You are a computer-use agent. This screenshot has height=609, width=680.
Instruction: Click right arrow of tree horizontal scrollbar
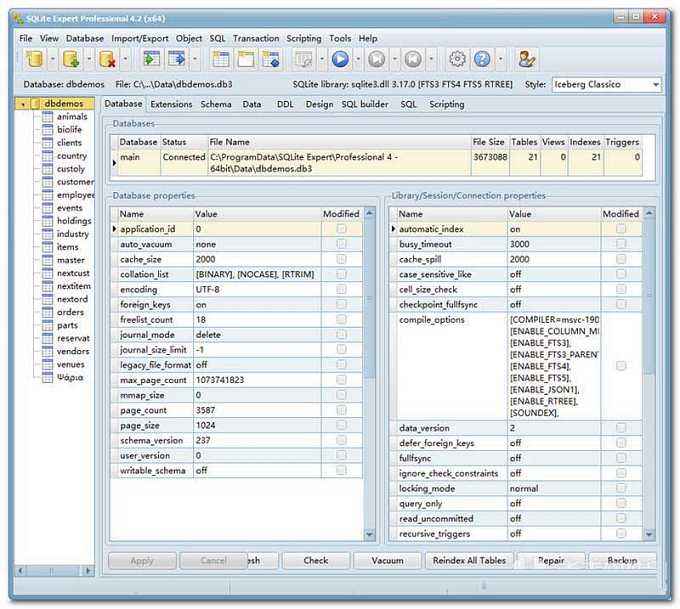(x=88, y=570)
